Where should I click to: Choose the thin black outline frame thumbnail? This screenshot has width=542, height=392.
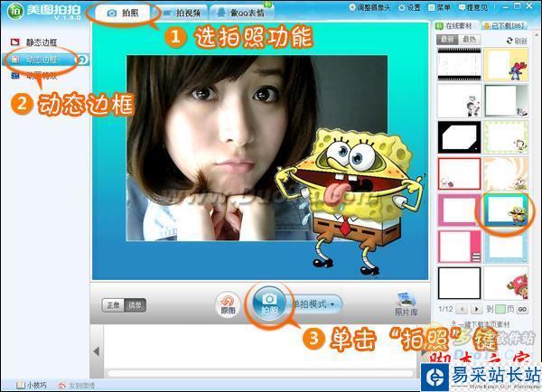[x=459, y=283]
